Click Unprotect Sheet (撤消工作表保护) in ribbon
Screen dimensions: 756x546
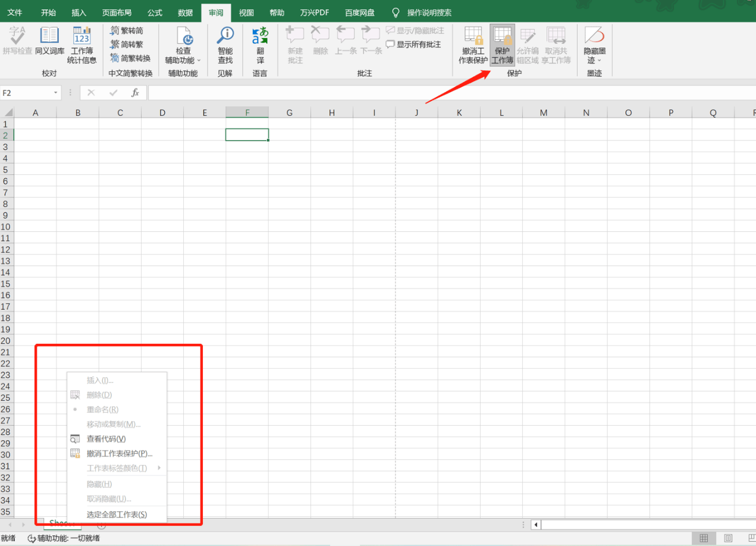click(x=473, y=45)
